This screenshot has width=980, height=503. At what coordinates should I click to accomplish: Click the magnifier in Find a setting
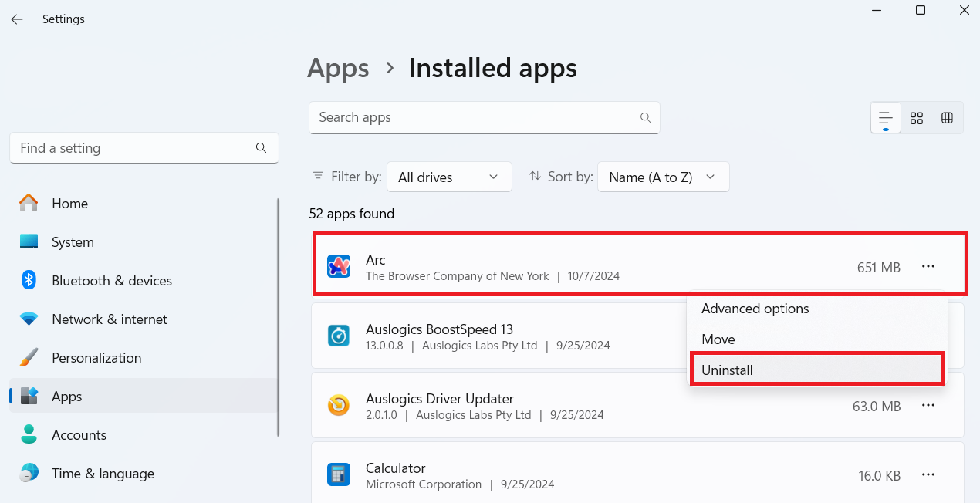point(261,148)
